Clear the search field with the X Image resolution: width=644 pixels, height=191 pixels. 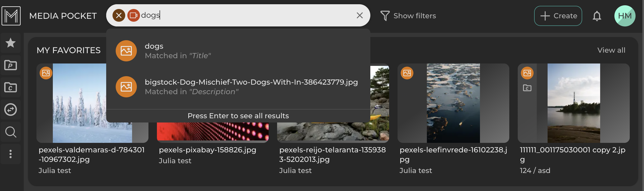[360, 16]
